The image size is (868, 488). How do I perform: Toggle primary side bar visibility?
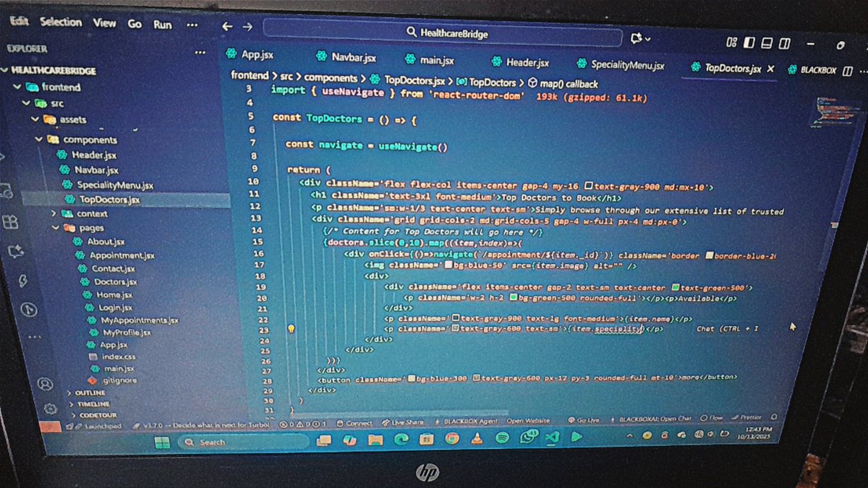point(750,43)
